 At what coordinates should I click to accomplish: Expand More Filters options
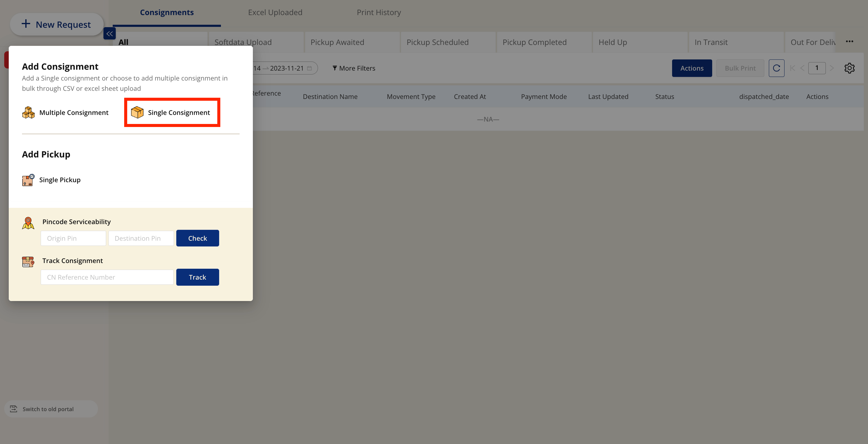coord(354,68)
